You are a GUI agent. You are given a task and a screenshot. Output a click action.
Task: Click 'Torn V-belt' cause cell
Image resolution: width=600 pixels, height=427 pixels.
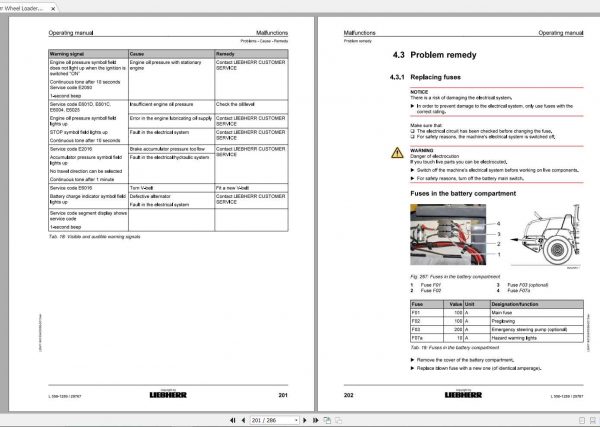(x=171, y=188)
